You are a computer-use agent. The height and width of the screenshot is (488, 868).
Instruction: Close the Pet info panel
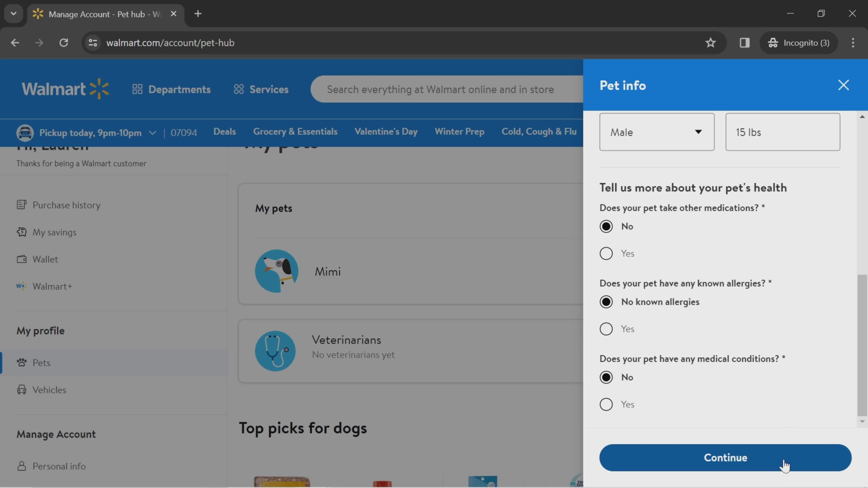click(843, 85)
